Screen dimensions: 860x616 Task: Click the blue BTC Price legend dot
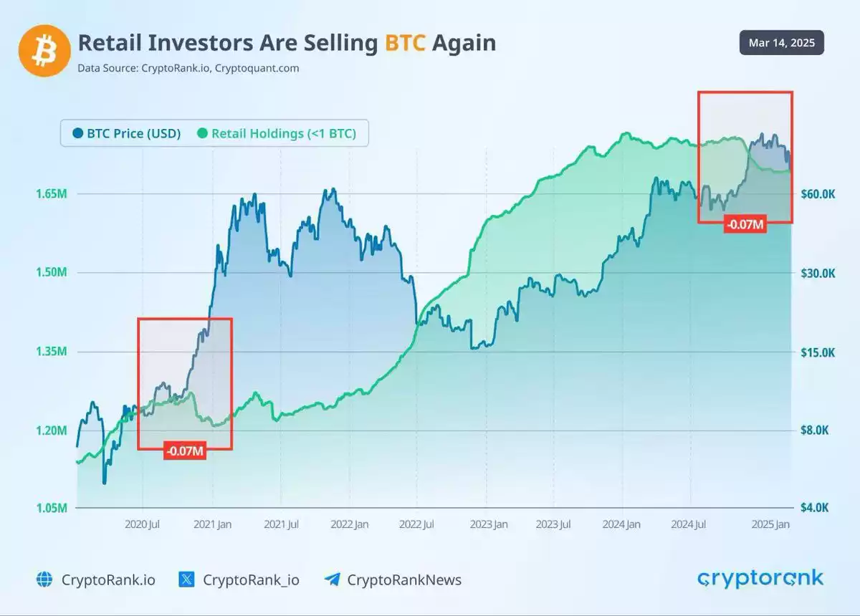pos(77,133)
